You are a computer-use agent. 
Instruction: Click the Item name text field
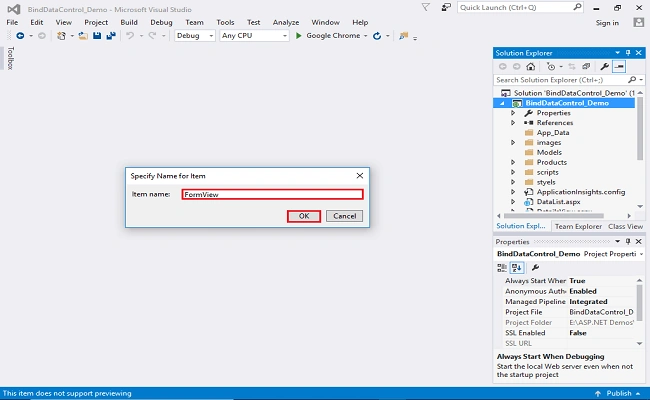272,194
